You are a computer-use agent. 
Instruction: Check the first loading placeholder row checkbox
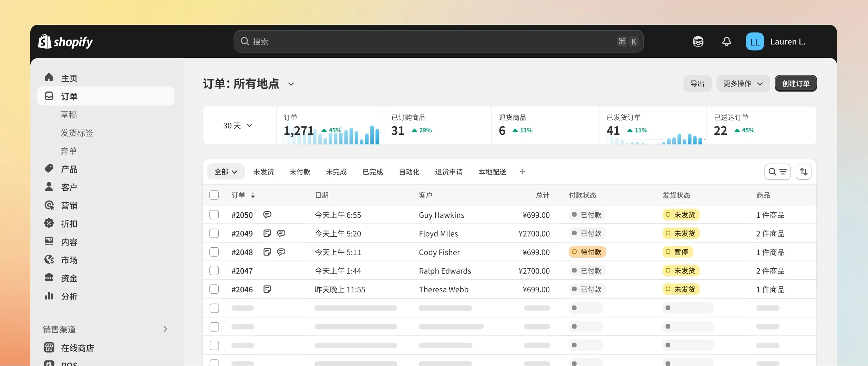[x=214, y=308]
